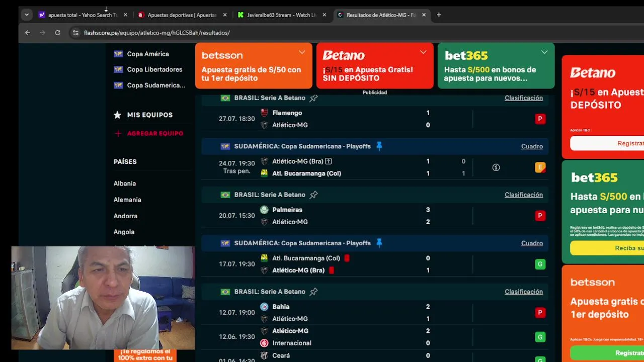Pin Serie A Betano above Palmeiras match
Image resolution: width=644 pixels, height=362 pixels.
coord(313,195)
